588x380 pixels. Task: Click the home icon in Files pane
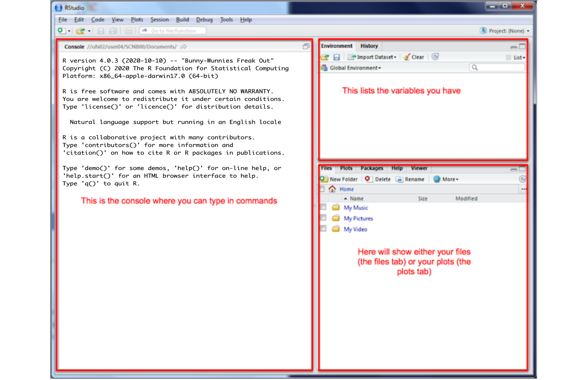[x=332, y=189]
